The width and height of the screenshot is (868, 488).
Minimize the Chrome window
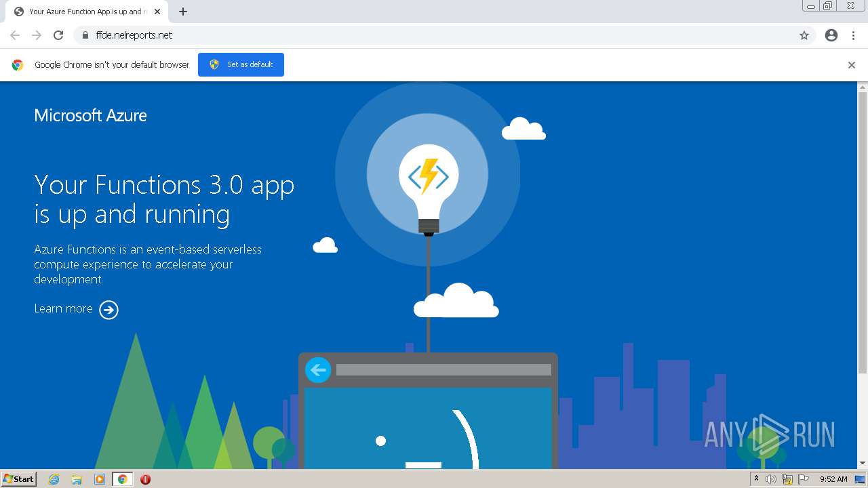coord(810,6)
